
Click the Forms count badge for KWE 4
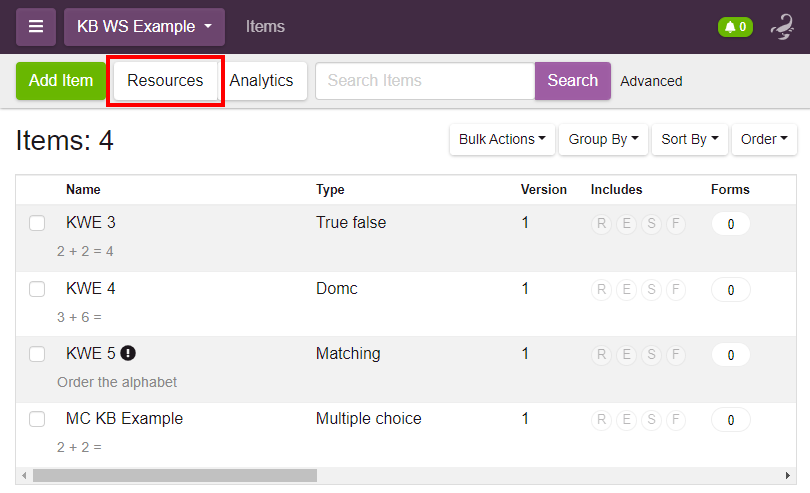(730, 289)
